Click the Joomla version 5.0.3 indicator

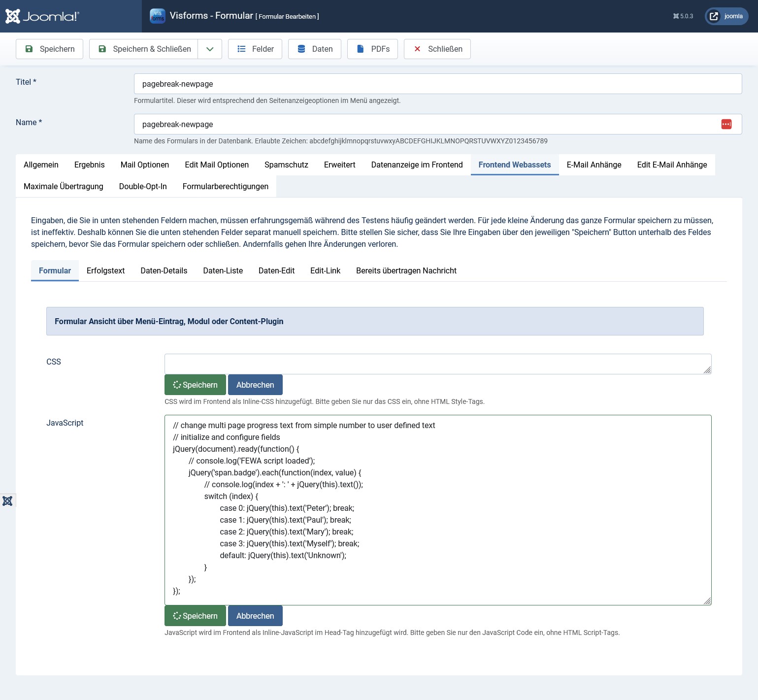click(683, 16)
